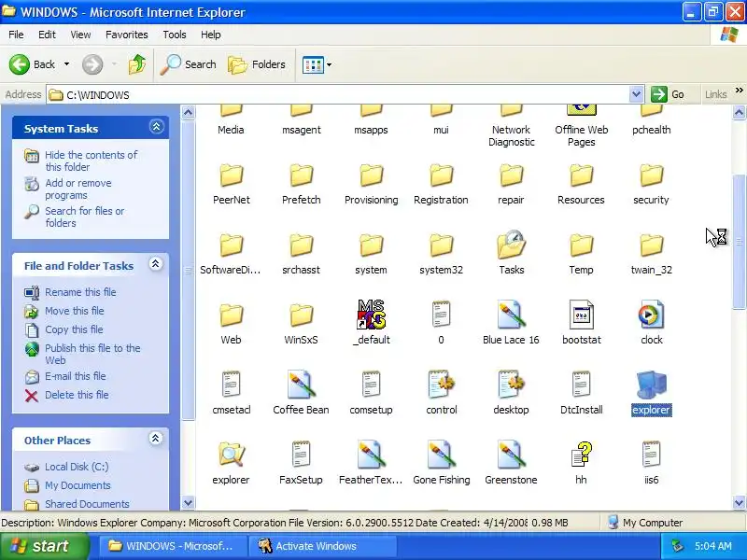Open the Views icon in toolbar
Viewport: 747px width, 560px height.
pos(313,64)
